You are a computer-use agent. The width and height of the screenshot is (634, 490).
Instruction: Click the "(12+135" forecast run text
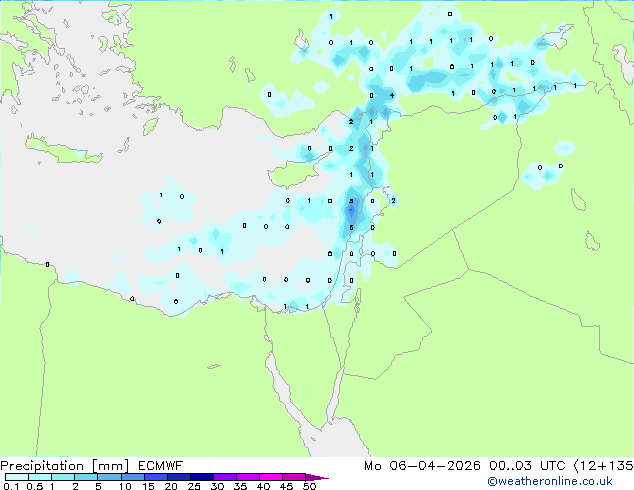coord(603,466)
